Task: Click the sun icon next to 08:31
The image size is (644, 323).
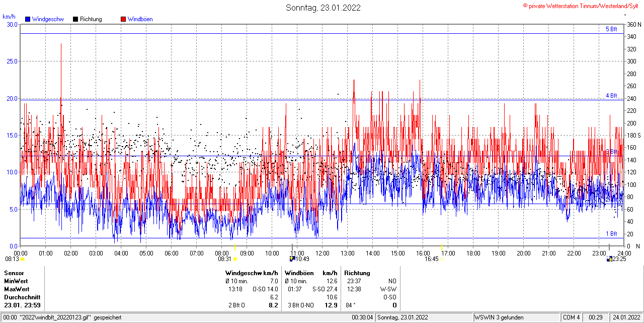Action: 235,259
